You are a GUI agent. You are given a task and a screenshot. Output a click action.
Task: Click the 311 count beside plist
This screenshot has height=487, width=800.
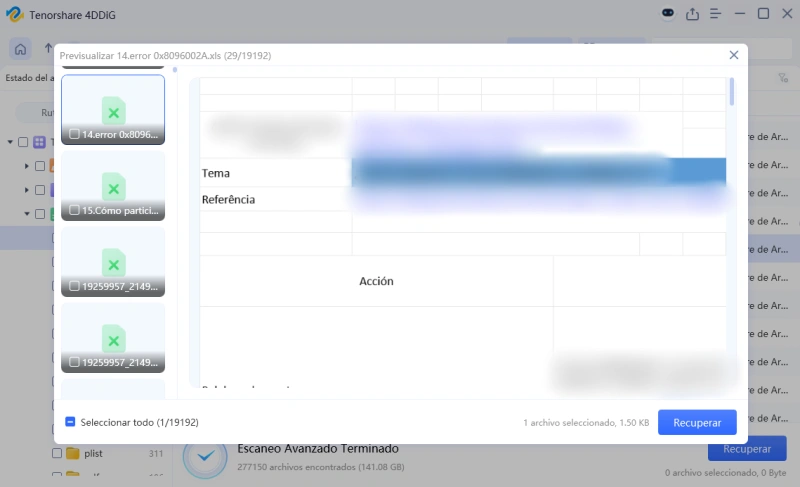pos(156,453)
